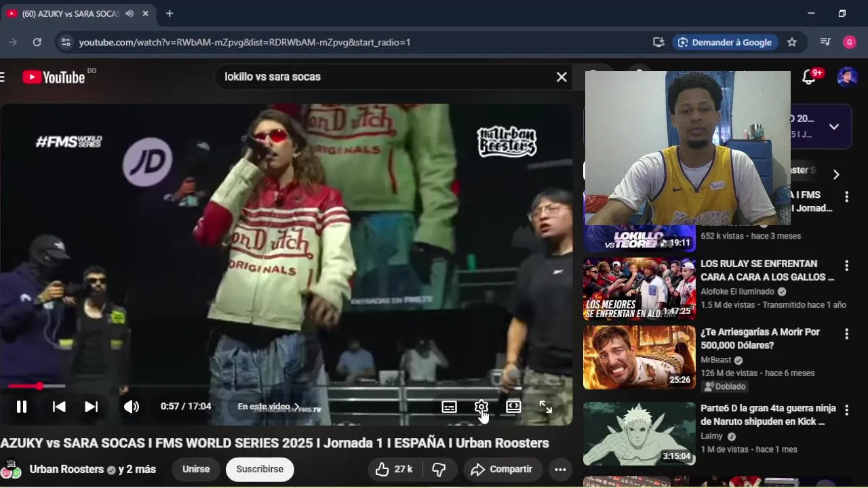Dislike the video with thumbs-down

439,469
